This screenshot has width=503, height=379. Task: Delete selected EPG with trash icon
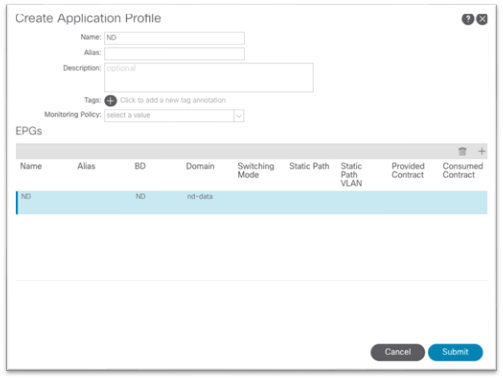coord(462,151)
